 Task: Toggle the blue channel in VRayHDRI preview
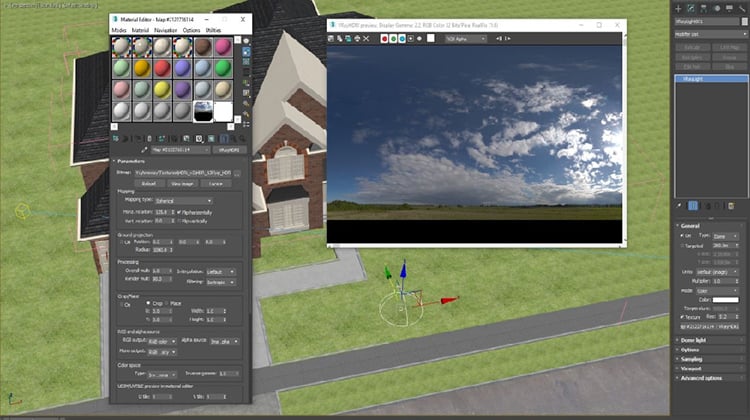402,38
